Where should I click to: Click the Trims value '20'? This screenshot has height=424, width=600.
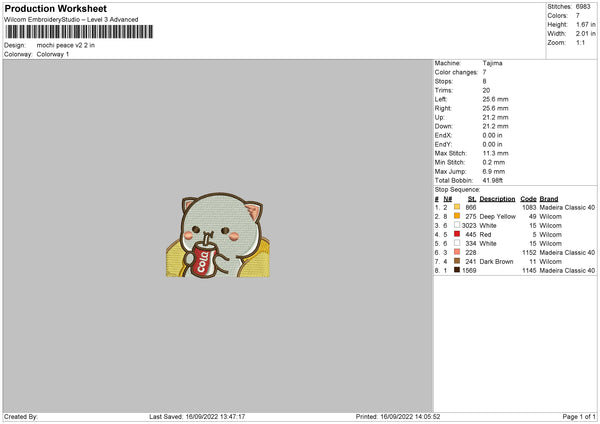pos(486,90)
